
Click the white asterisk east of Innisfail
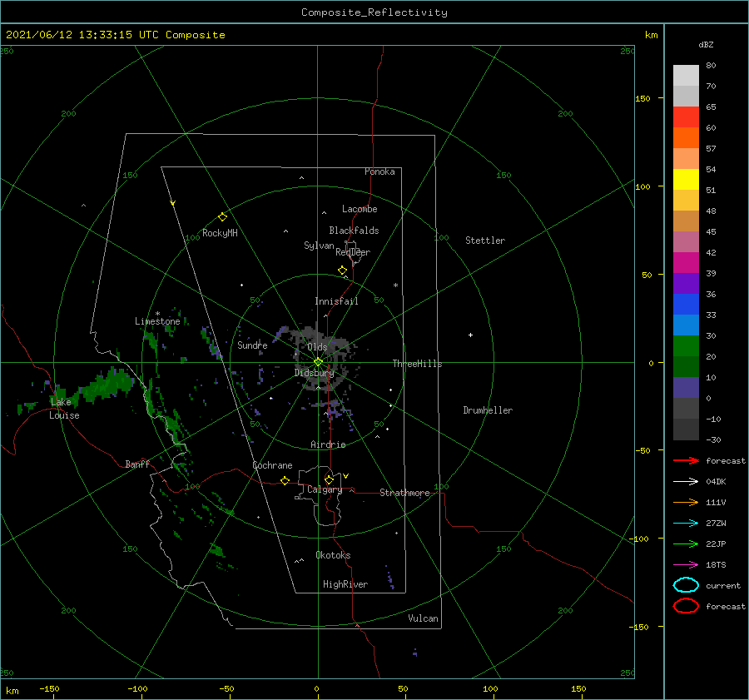pyautogui.click(x=395, y=285)
